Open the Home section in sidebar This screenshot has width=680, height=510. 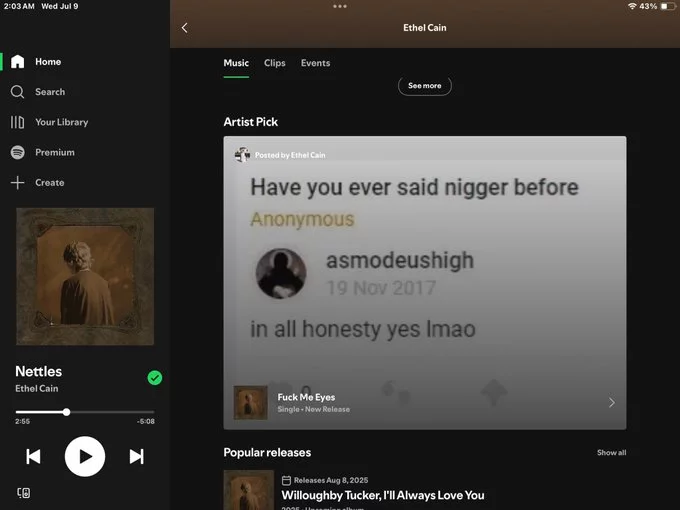click(x=36, y=62)
